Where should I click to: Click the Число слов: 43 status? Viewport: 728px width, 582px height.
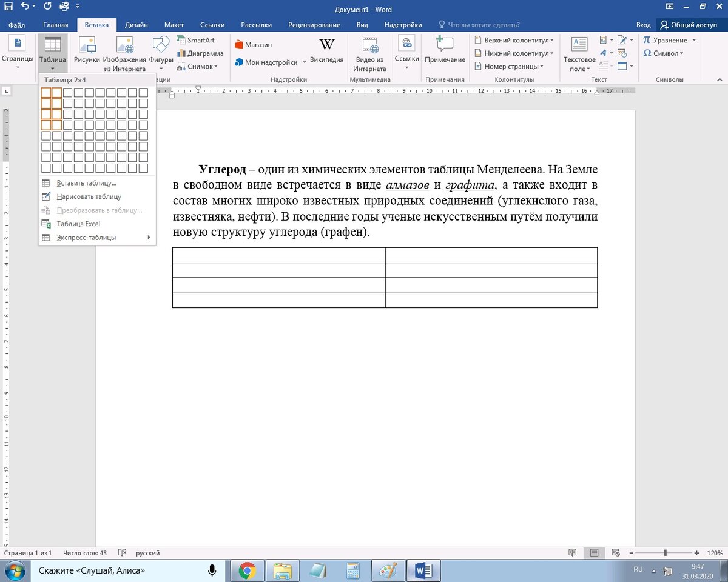click(85, 553)
